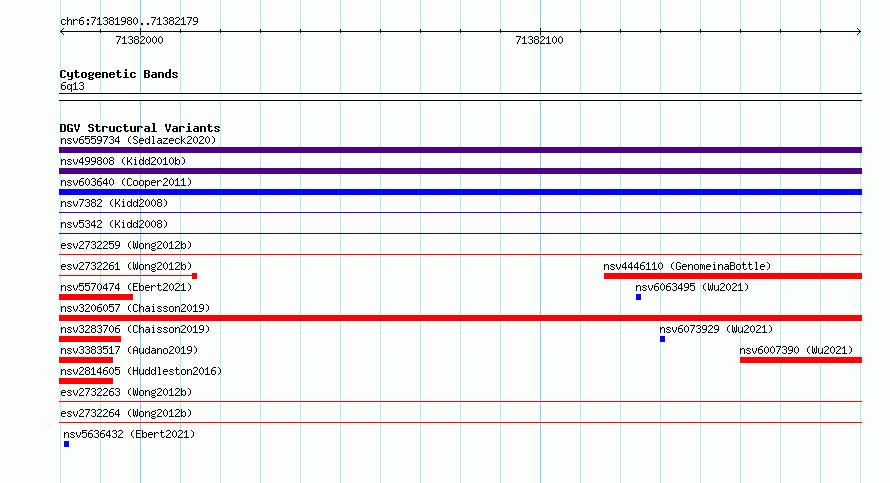Viewport: 890px width, 483px height.
Task: Click the red bar under nsv4446110
Action: (x=733, y=276)
